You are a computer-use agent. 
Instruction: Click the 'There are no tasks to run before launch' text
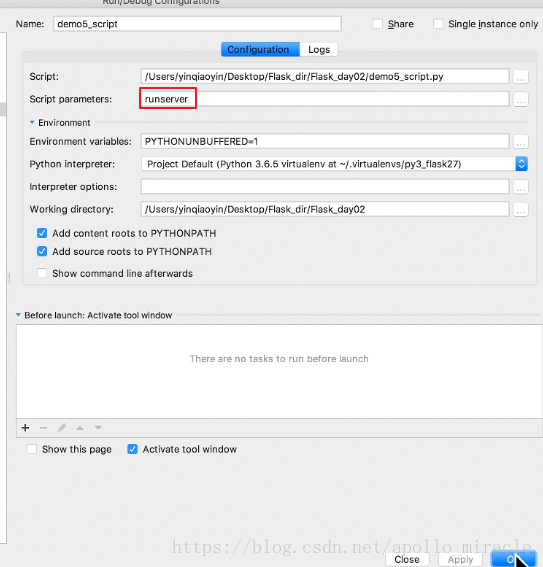[x=279, y=359]
